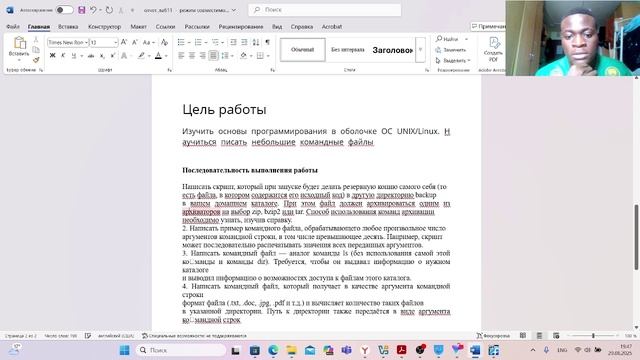Apply the Обычный style
640x360 pixels.
click(x=302, y=50)
